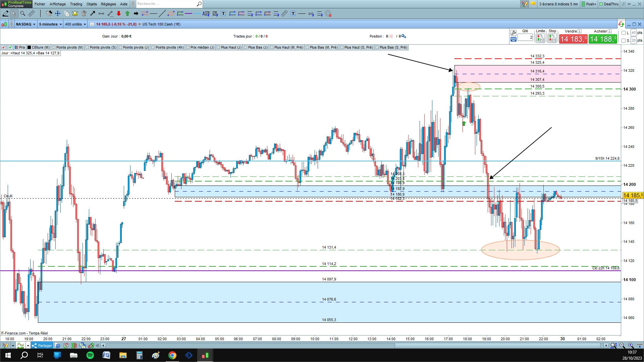Click the alarm bell alert icon
This screenshot has width=644, height=362.
75,14
